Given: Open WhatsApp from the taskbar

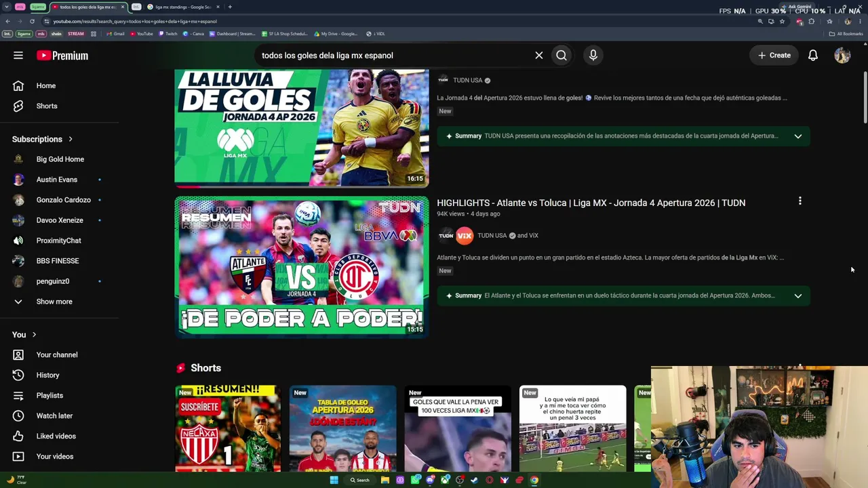Looking at the screenshot, I should pyautogui.click(x=415, y=480).
